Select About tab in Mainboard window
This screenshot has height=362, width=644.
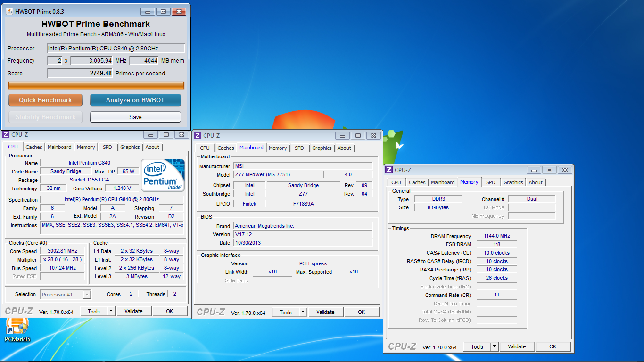tap(344, 148)
